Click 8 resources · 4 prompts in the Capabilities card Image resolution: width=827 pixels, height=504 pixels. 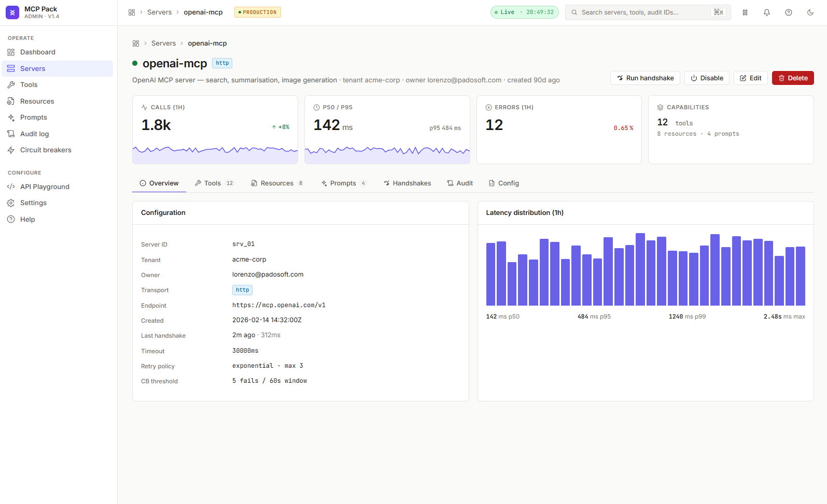tap(698, 134)
